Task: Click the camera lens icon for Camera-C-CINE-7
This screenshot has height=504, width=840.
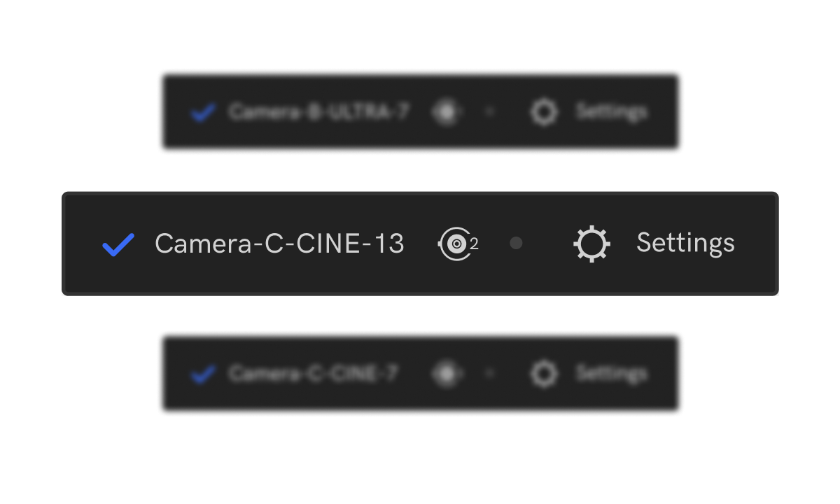Action: click(446, 374)
